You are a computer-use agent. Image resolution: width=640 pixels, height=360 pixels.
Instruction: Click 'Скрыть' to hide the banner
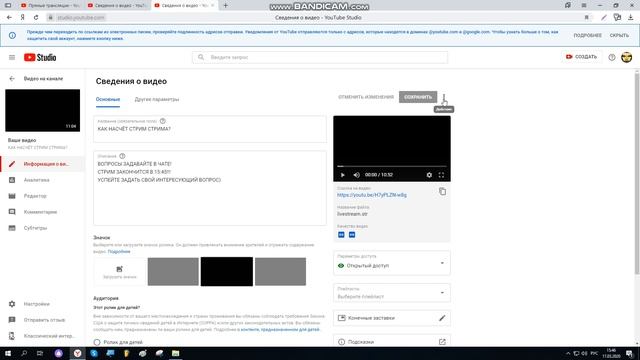[619, 36]
